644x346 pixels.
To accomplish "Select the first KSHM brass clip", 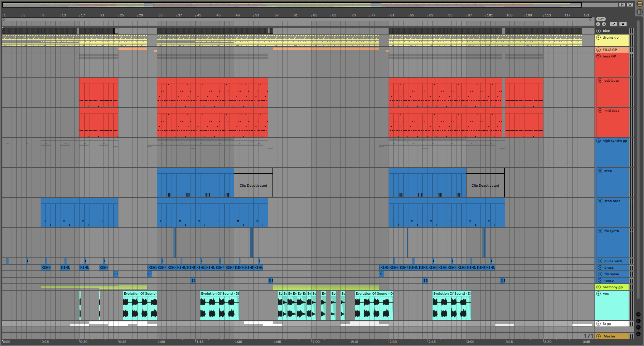I will click(46, 267).
